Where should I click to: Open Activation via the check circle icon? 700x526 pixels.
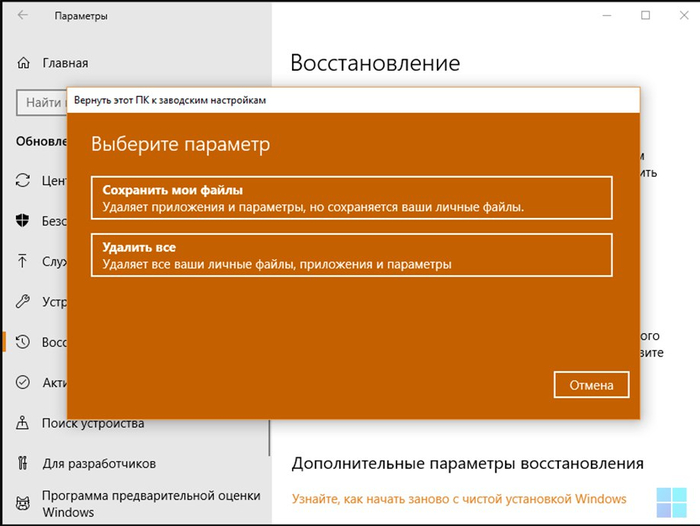point(23,382)
